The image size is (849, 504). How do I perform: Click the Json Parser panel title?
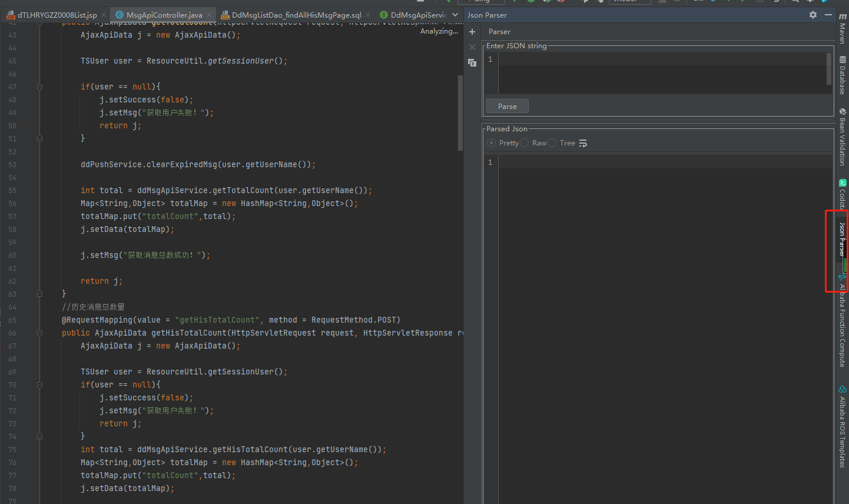(x=487, y=15)
